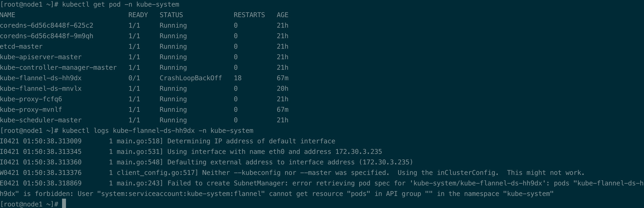Image resolution: width=644 pixels, height=208 pixels.
Task: Click the kube-proxy-mvnlf pod name
Action: (31, 110)
